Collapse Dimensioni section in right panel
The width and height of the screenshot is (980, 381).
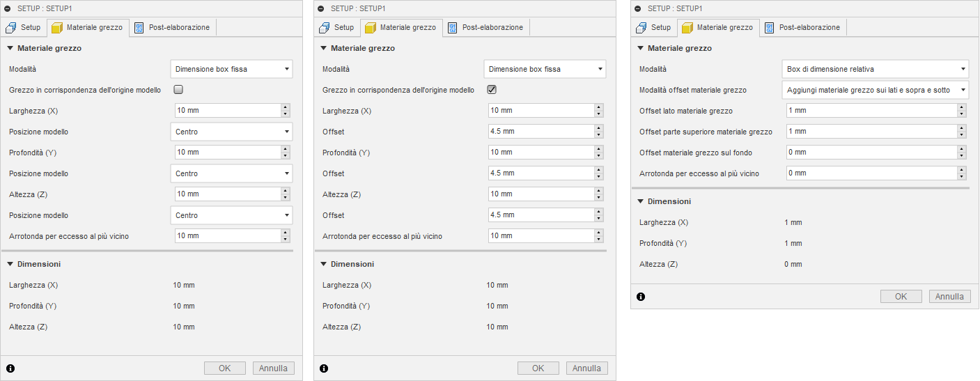(641, 201)
